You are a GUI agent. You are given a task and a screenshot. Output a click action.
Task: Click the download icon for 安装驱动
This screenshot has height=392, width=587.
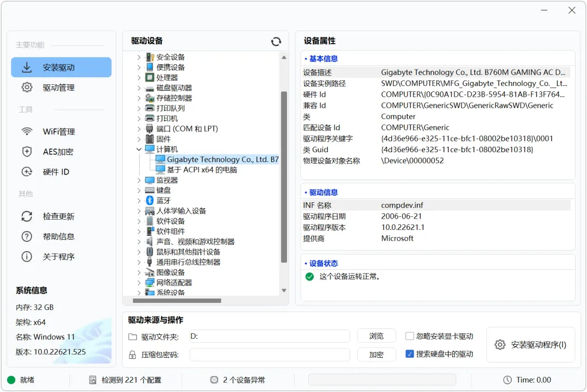(27, 67)
